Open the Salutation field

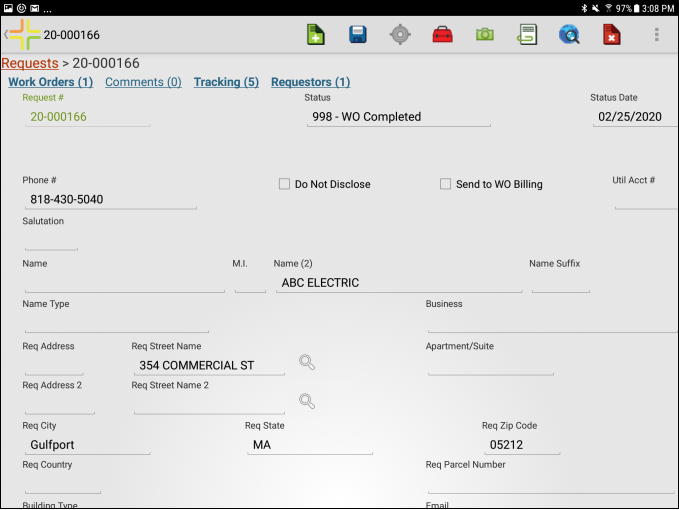point(51,242)
